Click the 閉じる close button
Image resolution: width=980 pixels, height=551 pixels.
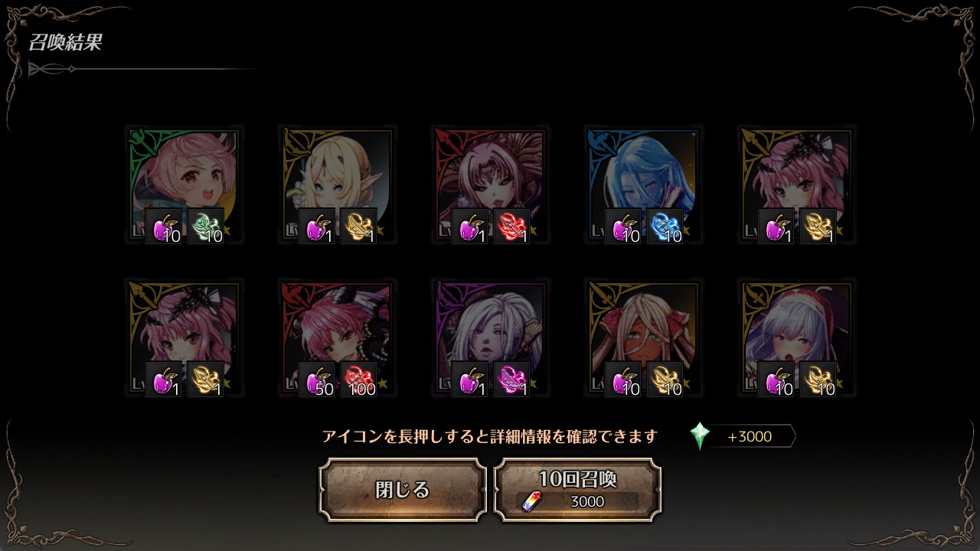[403, 490]
